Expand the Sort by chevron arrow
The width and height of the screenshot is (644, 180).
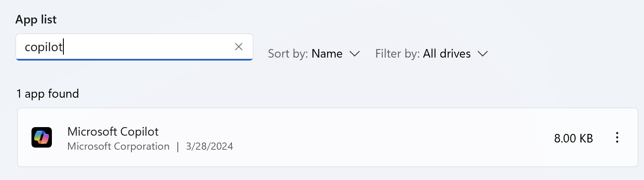pos(354,54)
